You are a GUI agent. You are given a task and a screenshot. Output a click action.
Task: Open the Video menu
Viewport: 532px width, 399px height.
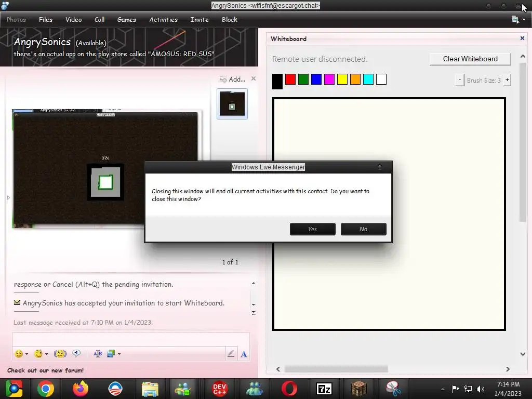(74, 20)
